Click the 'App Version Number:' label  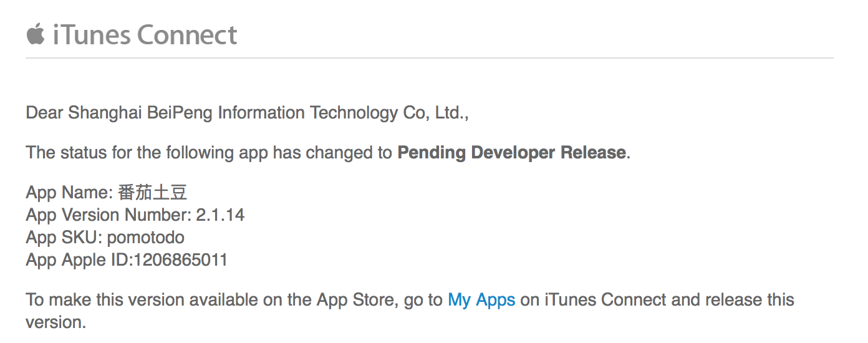tap(109, 215)
